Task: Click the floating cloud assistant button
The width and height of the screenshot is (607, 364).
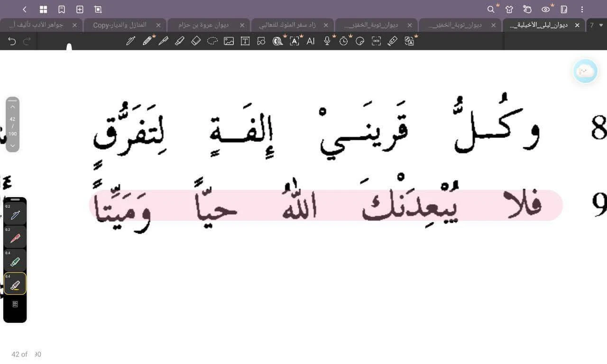Action: point(585,72)
